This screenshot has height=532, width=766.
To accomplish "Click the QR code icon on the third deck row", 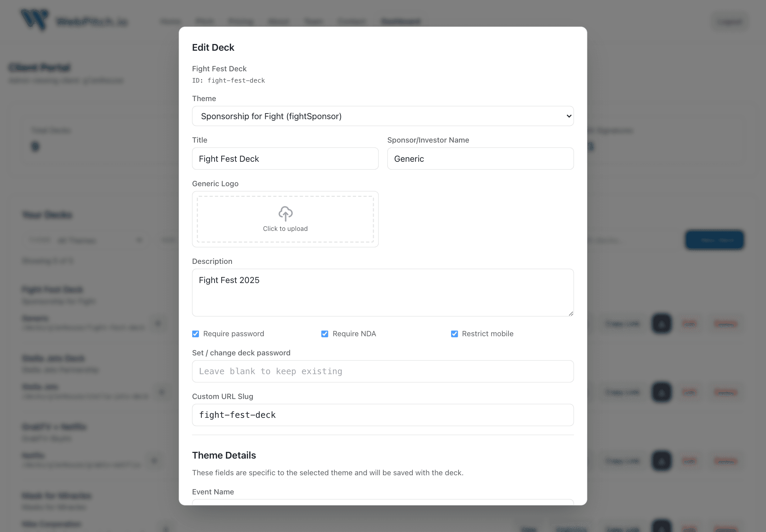I will click(661, 461).
